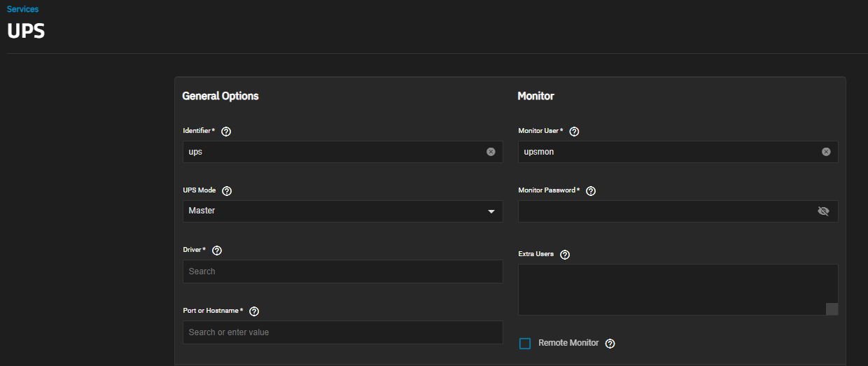Focus the Monitor Password field
This screenshot has height=366, width=868.
click(x=665, y=211)
